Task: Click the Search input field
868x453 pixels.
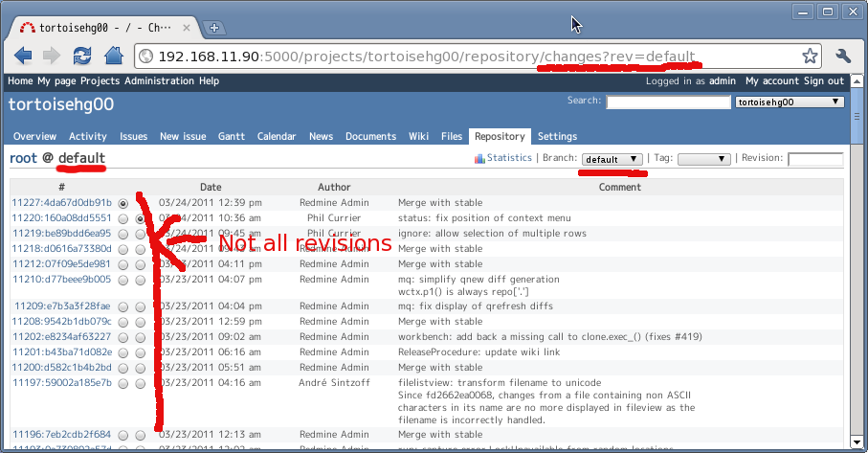Action: click(669, 102)
